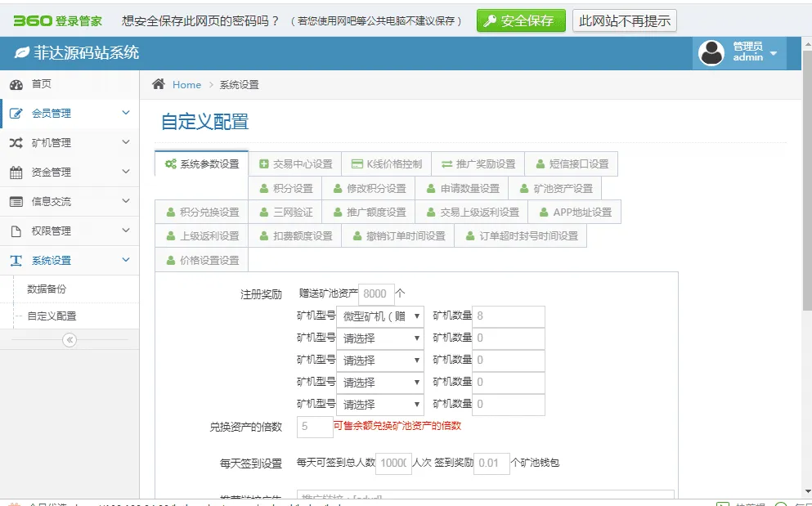This screenshot has height=506, width=812.
Task: Click the leaf logo beside 菲达源码站系统
Action: (x=20, y=51)
